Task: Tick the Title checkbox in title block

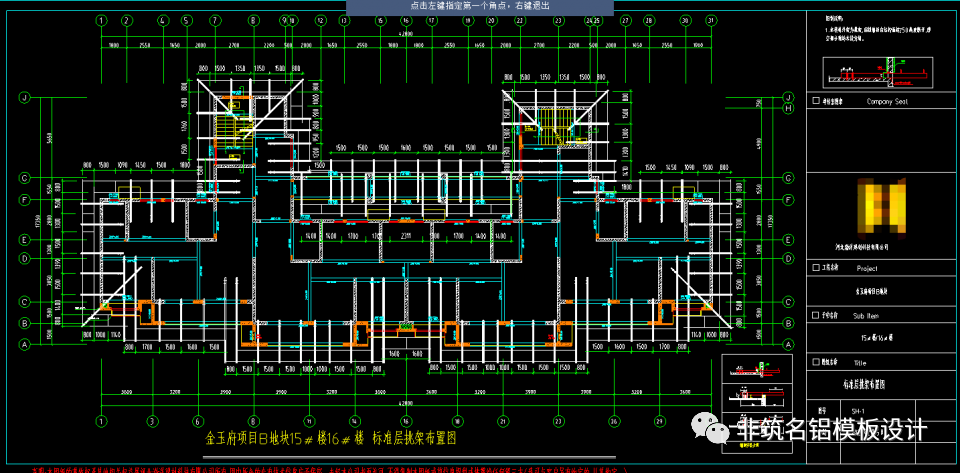Action: point(814,362)
